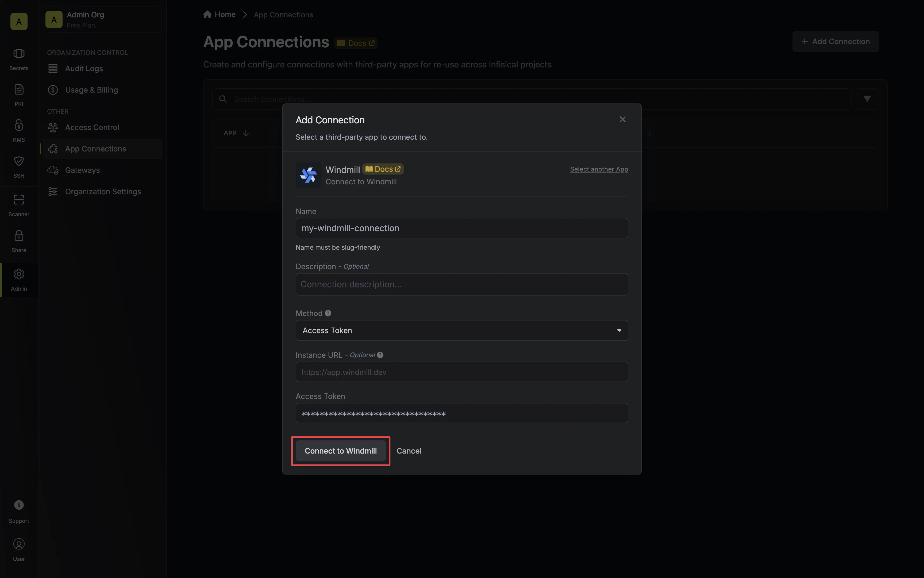Click Select another App link
This screenshot has height=578, width=924.
coord(599,169)
